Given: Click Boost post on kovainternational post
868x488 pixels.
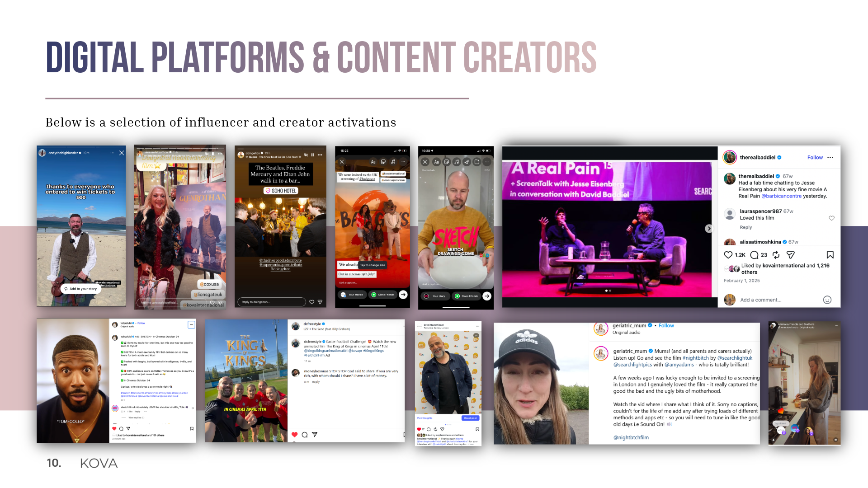Looking at the screenshot, I should click(471, 418).
